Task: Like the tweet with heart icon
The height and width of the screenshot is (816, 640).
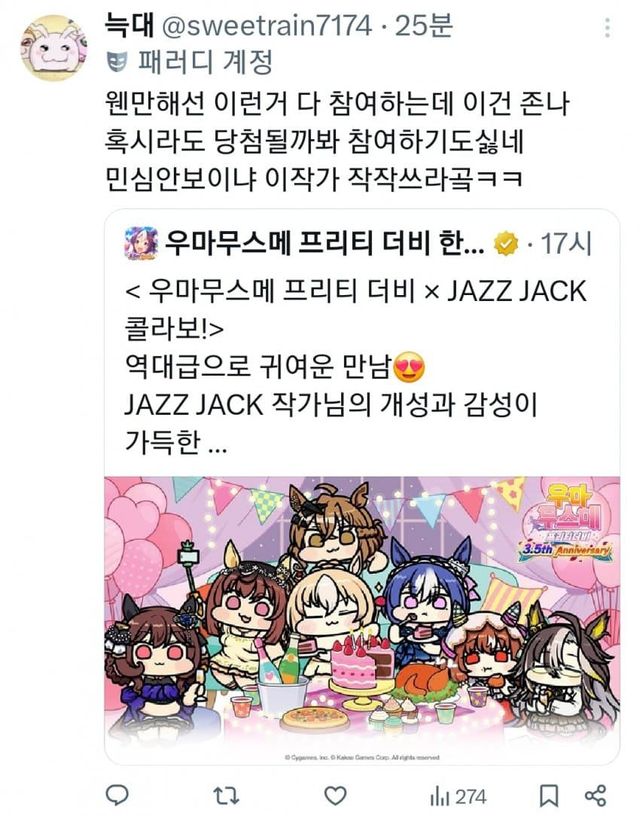Action: point(335,796)
